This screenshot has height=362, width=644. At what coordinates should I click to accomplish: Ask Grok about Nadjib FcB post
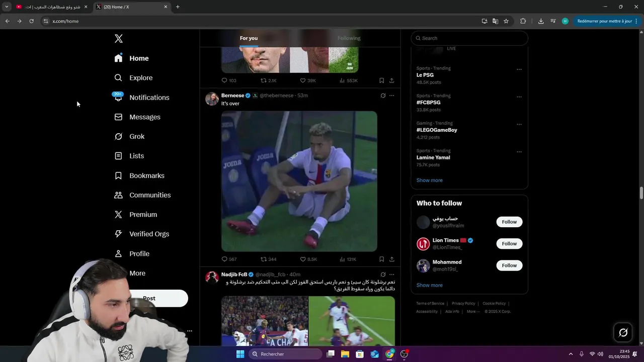(x=383, y=275)
